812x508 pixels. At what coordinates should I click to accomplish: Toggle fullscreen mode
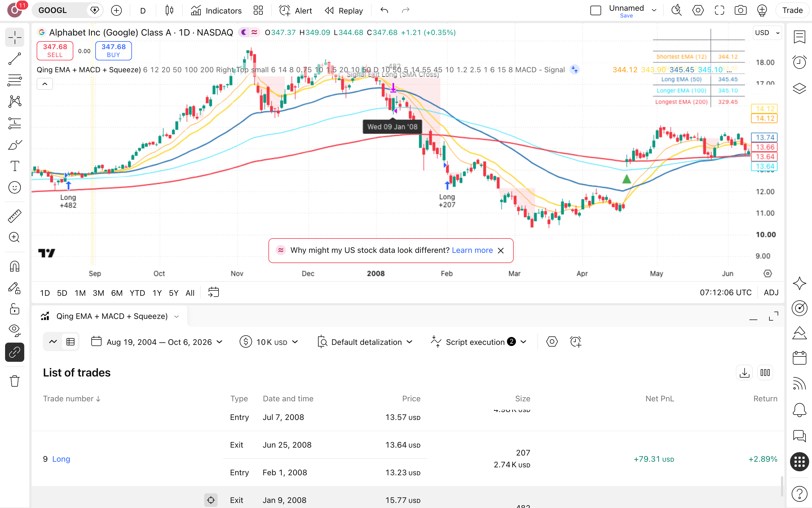point(719,10)
